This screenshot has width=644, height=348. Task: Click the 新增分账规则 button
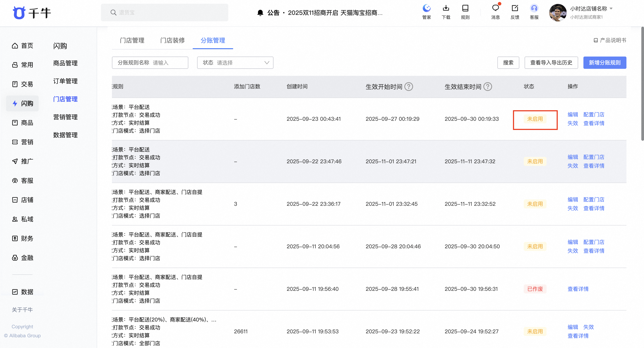tap(604, 63)
